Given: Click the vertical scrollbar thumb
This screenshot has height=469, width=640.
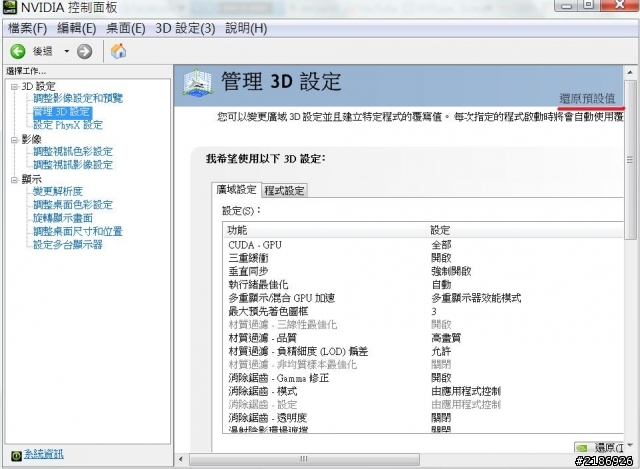Looking at the screenshot, I should tap(631, 160).
